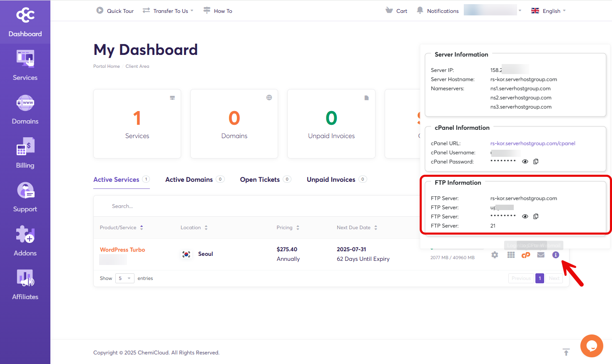Open the Affiliates sidebar section
This screenshot has height=364, width=612.
point(25,285)
